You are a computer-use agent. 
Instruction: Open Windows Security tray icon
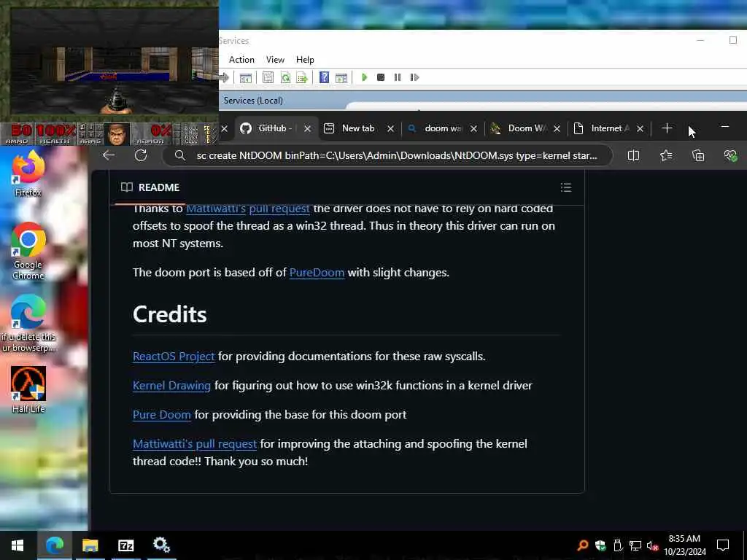point(600,545)
